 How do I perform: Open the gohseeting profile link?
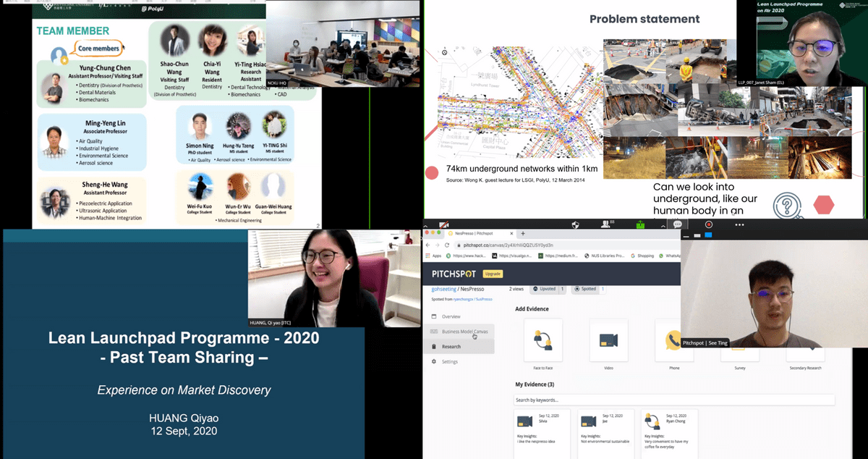coord(446,288)
